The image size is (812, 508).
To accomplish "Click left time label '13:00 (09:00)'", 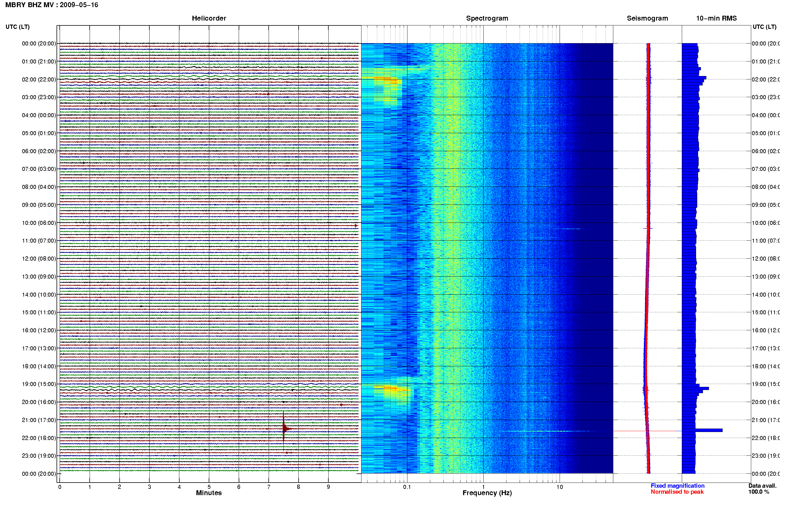I will (39, 277).
